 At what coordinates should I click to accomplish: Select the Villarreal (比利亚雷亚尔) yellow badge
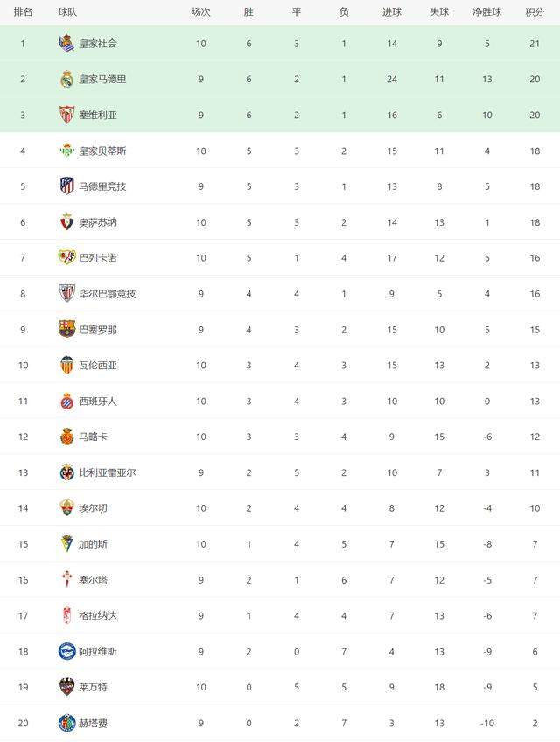[x=66, y=472]
